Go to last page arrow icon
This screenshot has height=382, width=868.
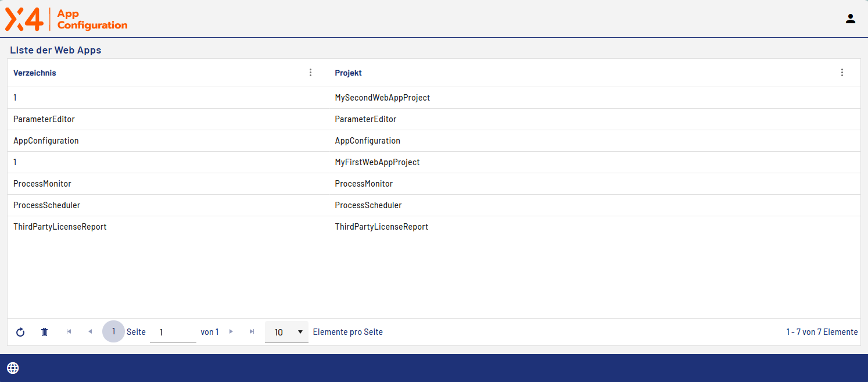click(252, 331)
